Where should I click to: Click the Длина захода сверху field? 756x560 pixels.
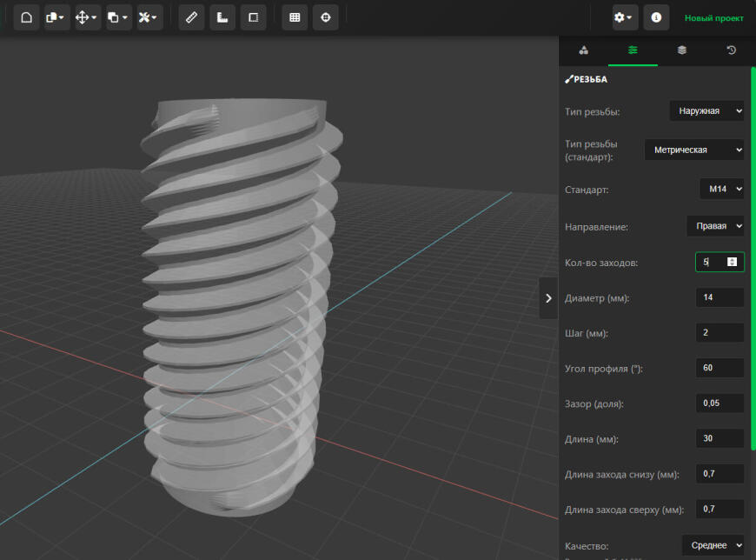(x=720, y=509)
